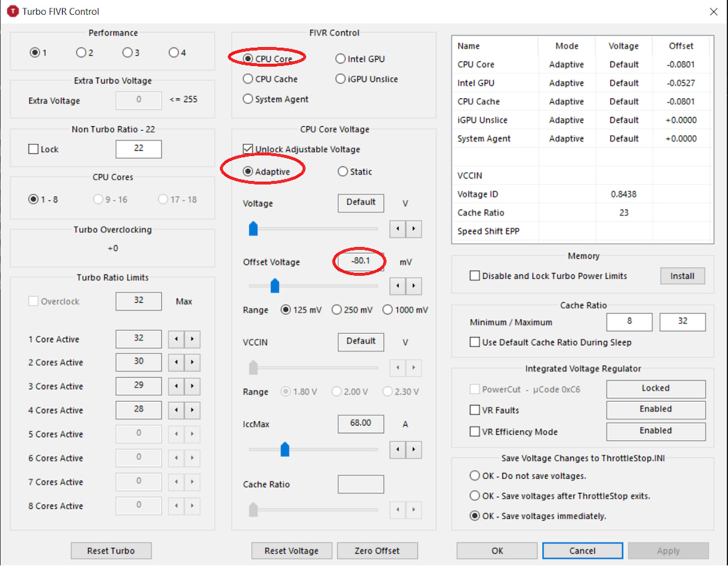Increase Offset Voltage with right arrow
728x566 pixels.
tap(414, 286)
